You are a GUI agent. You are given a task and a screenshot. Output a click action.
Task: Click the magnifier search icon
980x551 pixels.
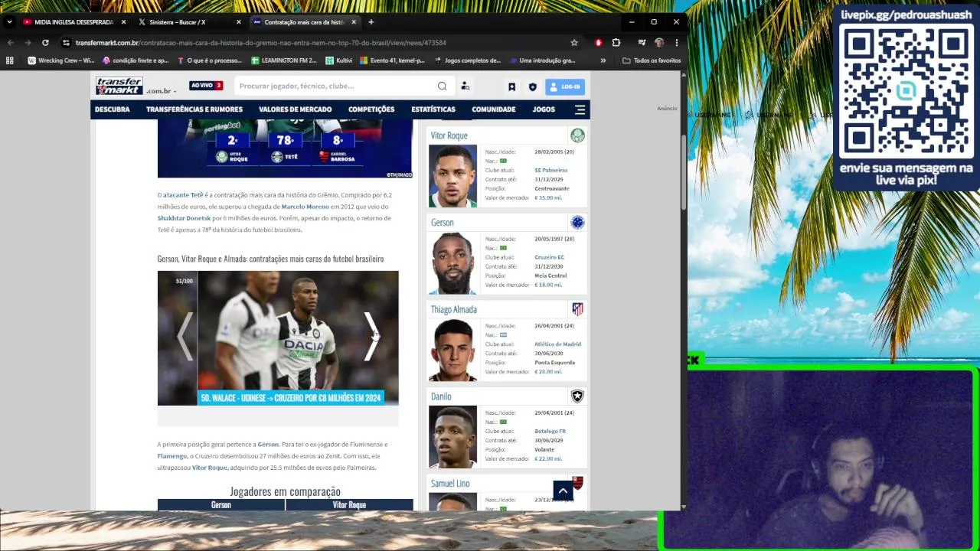(442, 86)
